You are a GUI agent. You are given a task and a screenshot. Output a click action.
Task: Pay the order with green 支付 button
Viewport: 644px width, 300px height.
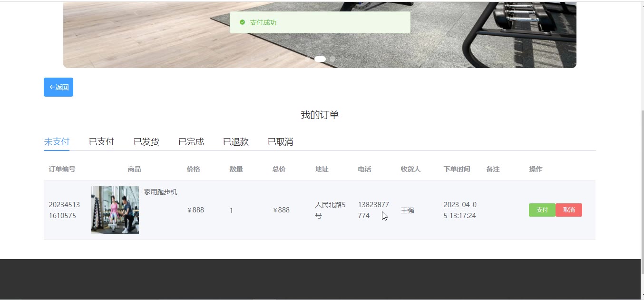pos(542,210)
